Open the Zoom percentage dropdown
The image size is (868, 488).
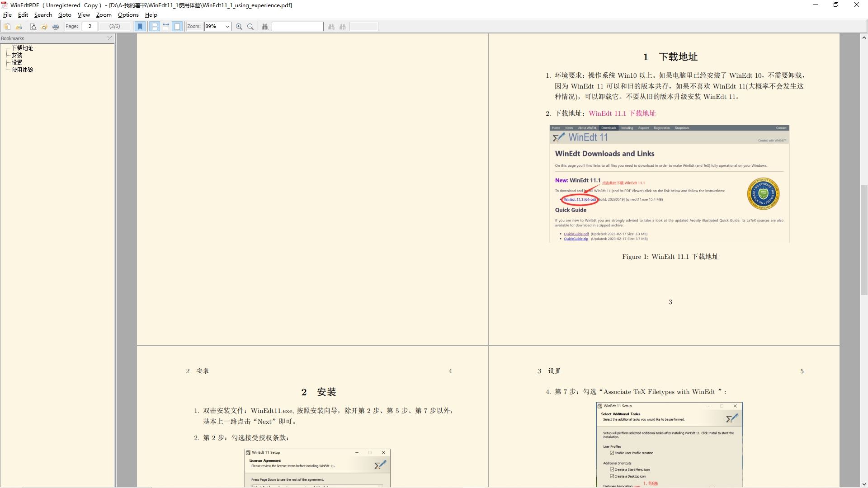pos(227,27)
